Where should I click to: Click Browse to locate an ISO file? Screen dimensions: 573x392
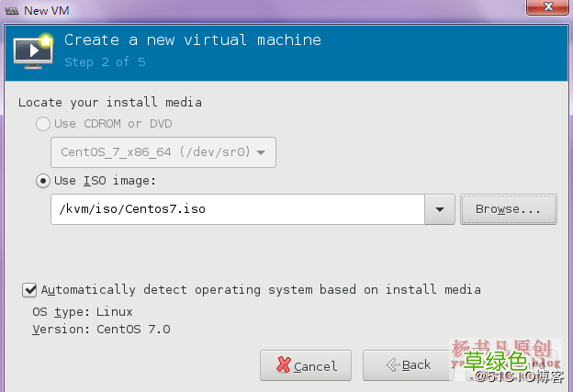tap(508, 209)
